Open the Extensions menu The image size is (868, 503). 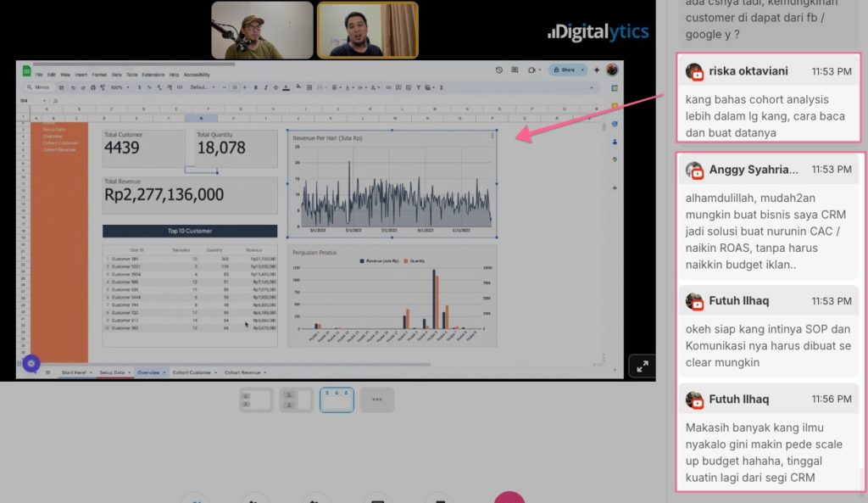click(153, 75)
